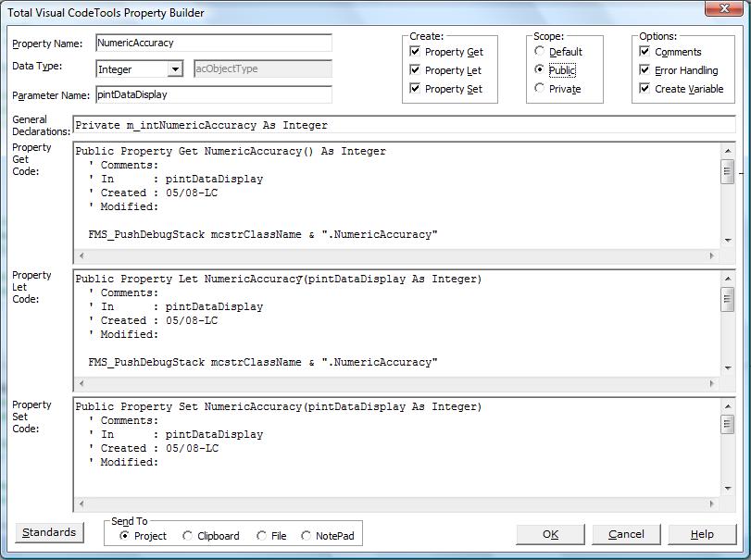Choose NotePad as the Send To target
The image size is (751, 560).
[x=306, y=536]
